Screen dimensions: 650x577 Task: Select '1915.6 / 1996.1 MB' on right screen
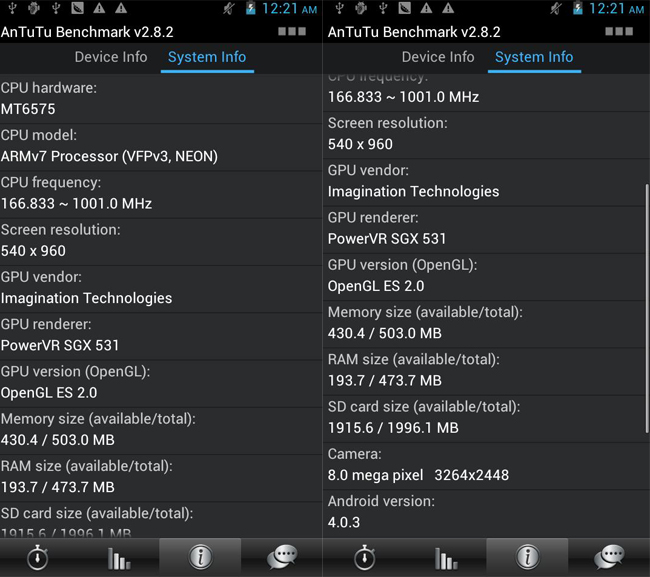(393, 428)
